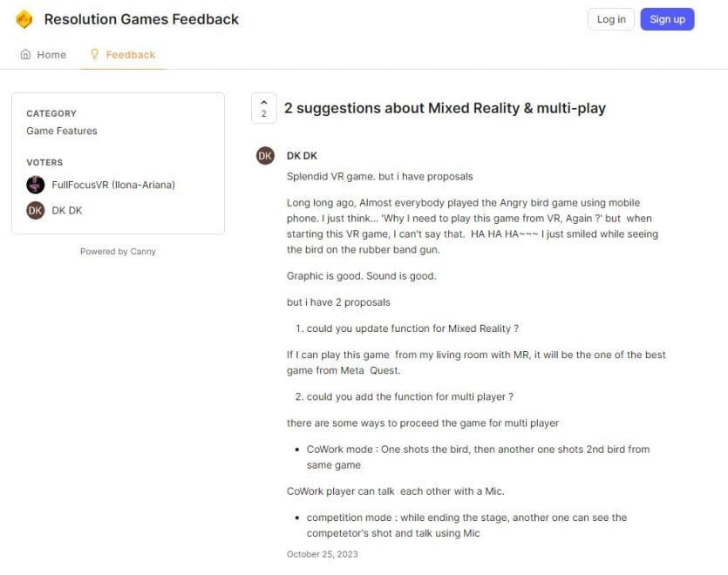Click the Home house icon

[x=25, y=55]
